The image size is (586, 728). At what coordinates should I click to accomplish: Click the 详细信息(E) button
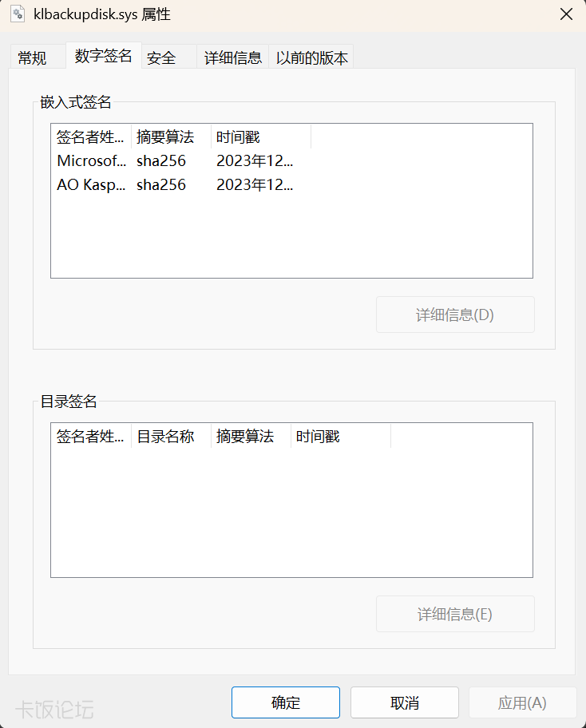click(455, 614)
